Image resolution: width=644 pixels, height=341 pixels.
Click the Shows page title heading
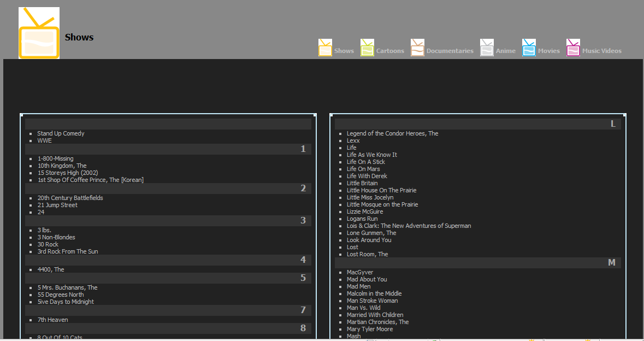point(79,37)
